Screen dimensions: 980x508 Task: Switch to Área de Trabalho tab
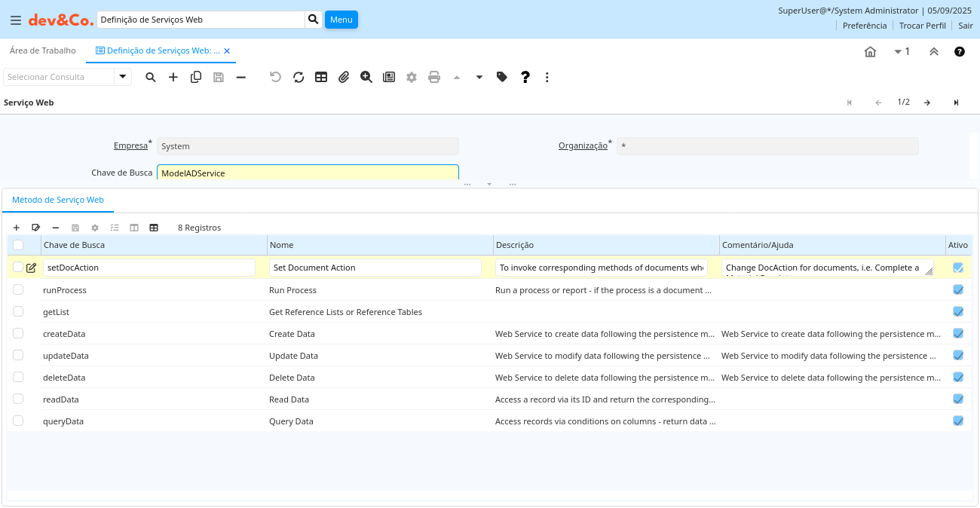43,50
